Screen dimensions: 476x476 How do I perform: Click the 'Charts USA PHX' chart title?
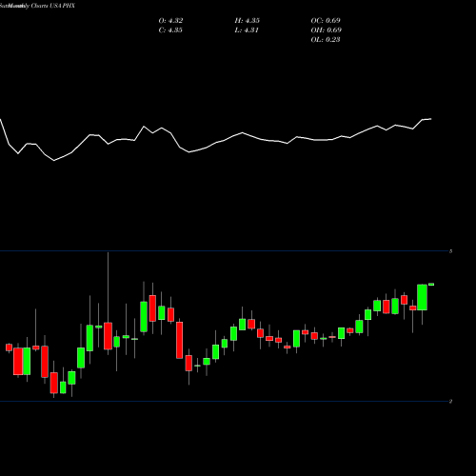[x=53, y=6]
